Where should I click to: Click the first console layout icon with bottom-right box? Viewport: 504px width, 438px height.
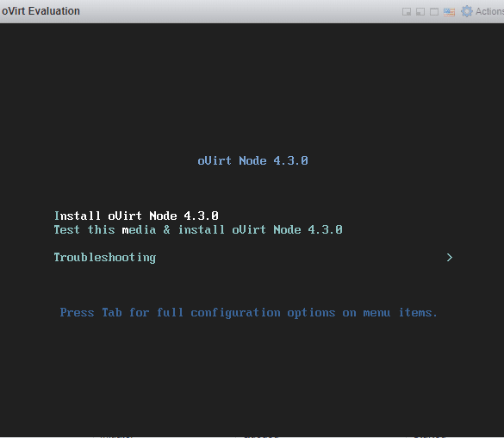click(x=407, y=12)
